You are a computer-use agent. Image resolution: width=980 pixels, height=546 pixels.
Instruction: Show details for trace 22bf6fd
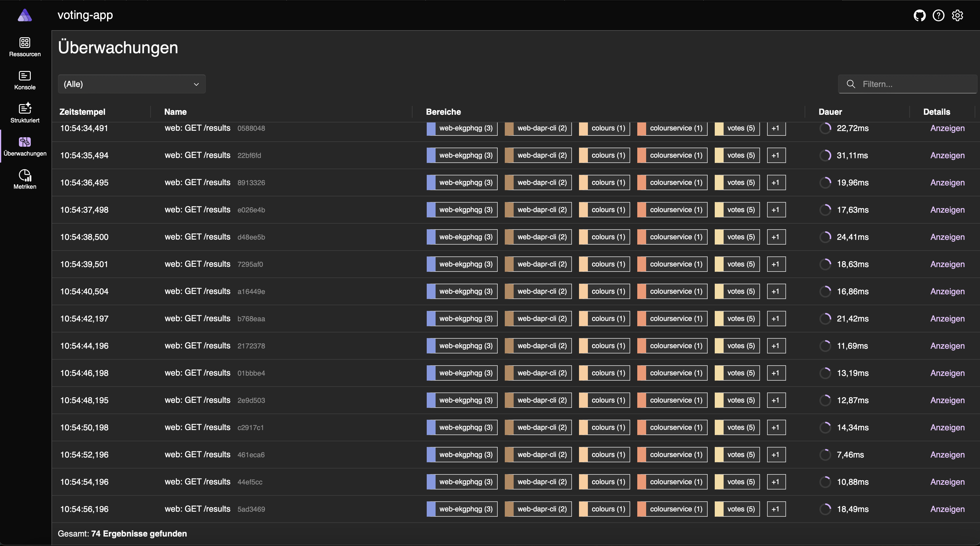[947, 155]
